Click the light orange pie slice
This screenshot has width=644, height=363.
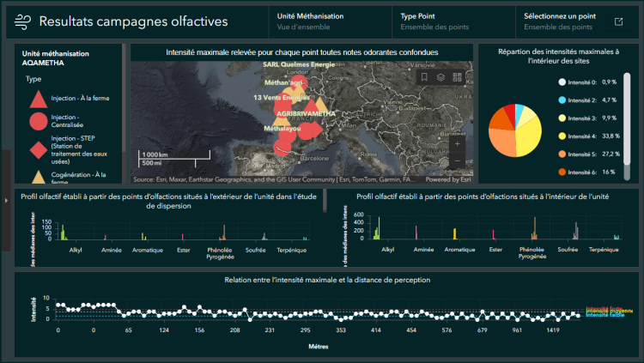tap(502, 143)
